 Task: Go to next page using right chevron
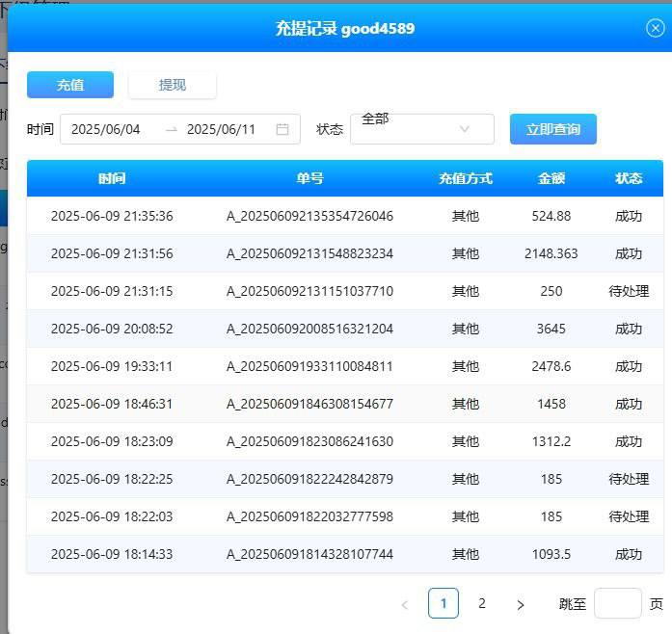[521, 604]
